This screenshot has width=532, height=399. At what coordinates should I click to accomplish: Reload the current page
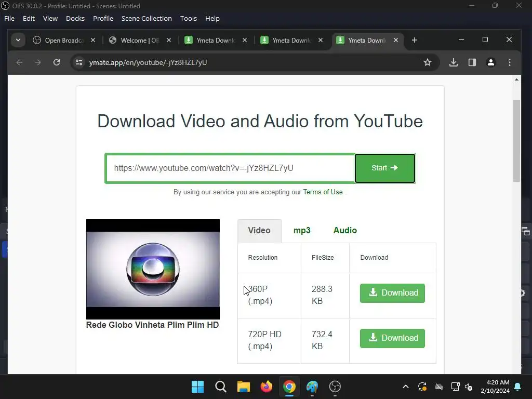(x=56, y=62)
